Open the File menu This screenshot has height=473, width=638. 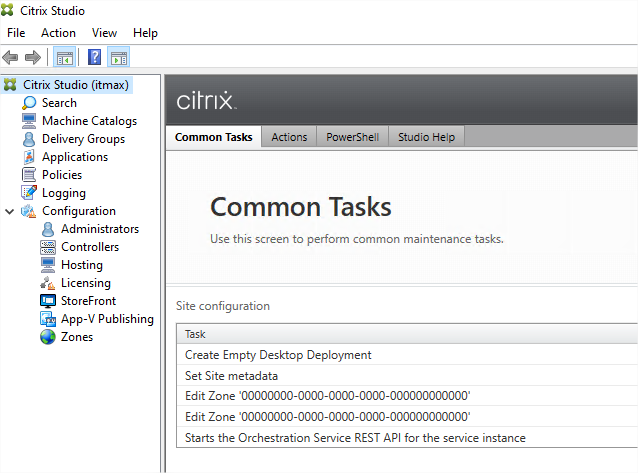click(x=16, y=33)
